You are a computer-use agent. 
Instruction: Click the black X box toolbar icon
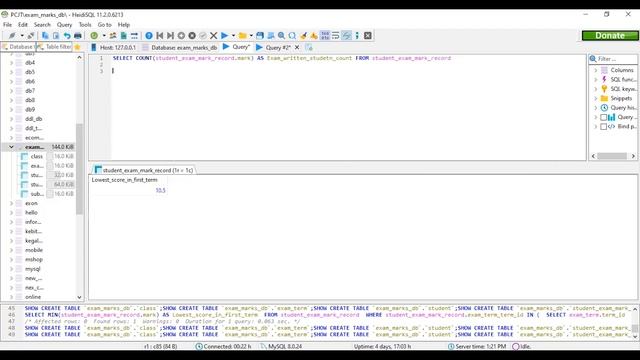(x=368, y=36)
